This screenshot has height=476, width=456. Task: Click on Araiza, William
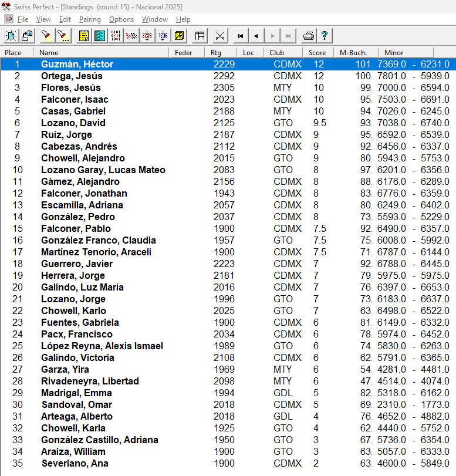(73, 452)
